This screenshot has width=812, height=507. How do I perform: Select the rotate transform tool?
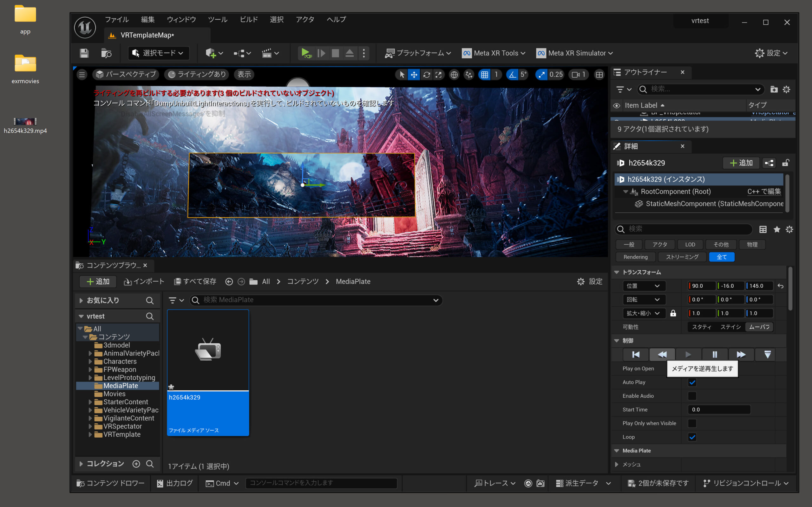click(427, 74)
